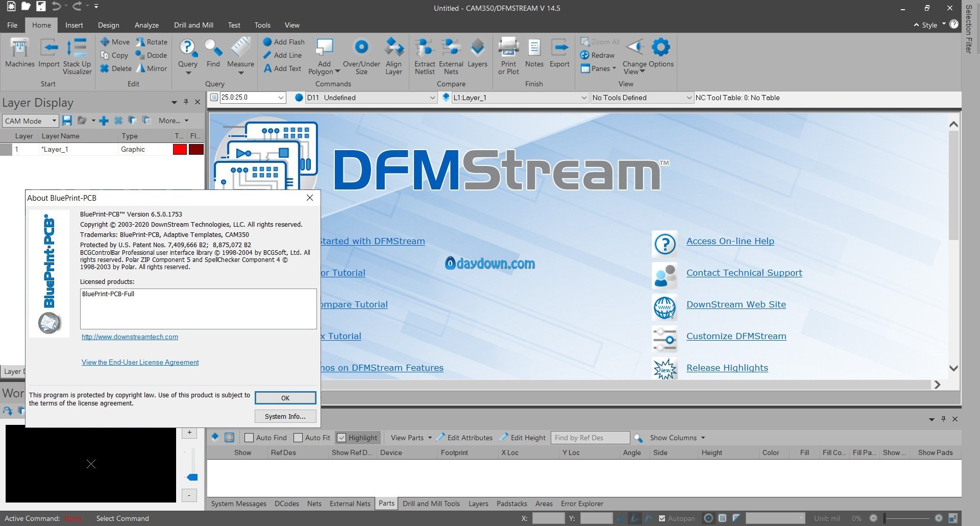Open the Notes tool
The width and height of the screenshot is (980, 526).
click(534, 53)
